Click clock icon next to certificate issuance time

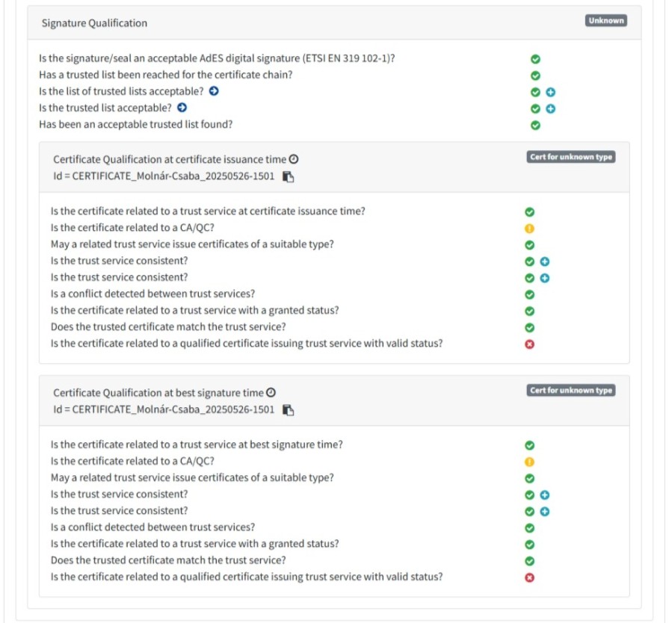[294, 160]
